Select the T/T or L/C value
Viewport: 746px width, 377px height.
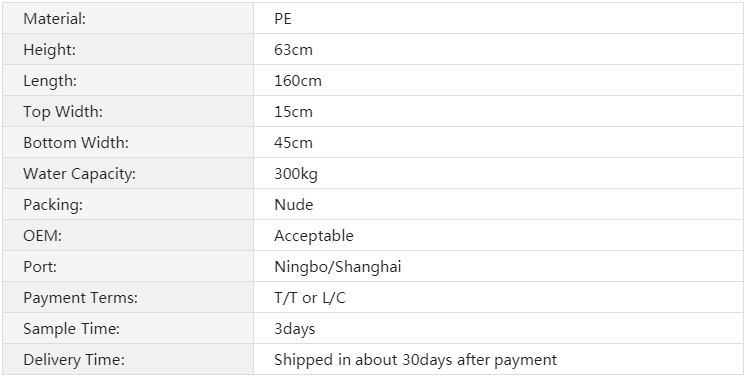[310, 298]
